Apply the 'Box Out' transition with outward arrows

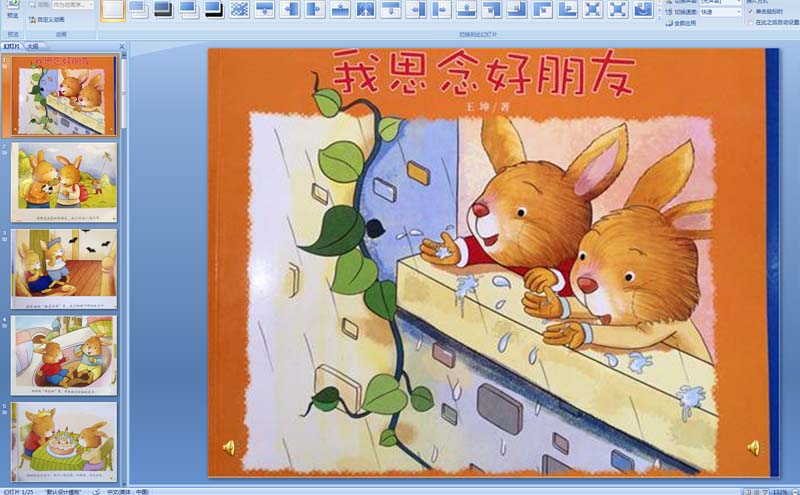click(618, 9)
